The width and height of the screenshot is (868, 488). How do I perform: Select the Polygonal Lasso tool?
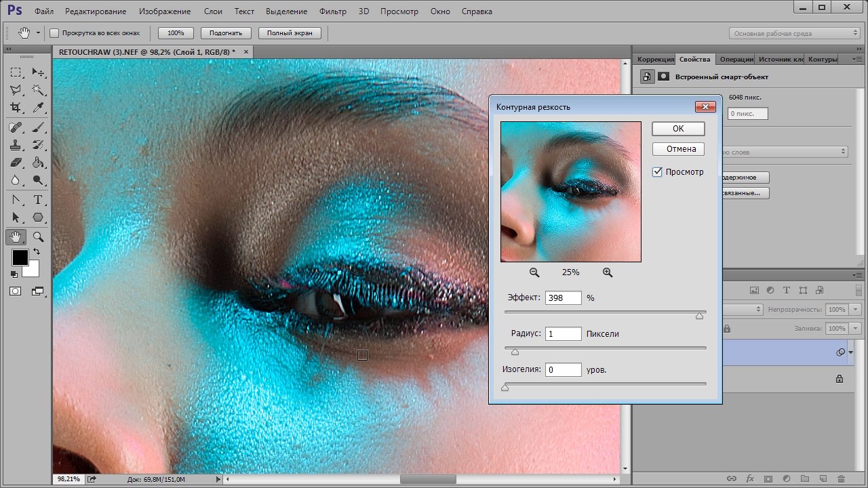pyautogui.click(x=16, y=90)
